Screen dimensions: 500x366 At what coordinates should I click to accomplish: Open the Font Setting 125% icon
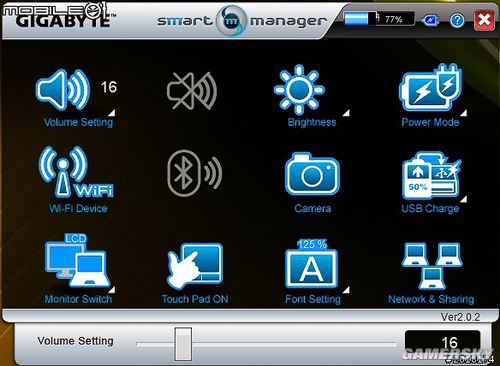[312, 263]
